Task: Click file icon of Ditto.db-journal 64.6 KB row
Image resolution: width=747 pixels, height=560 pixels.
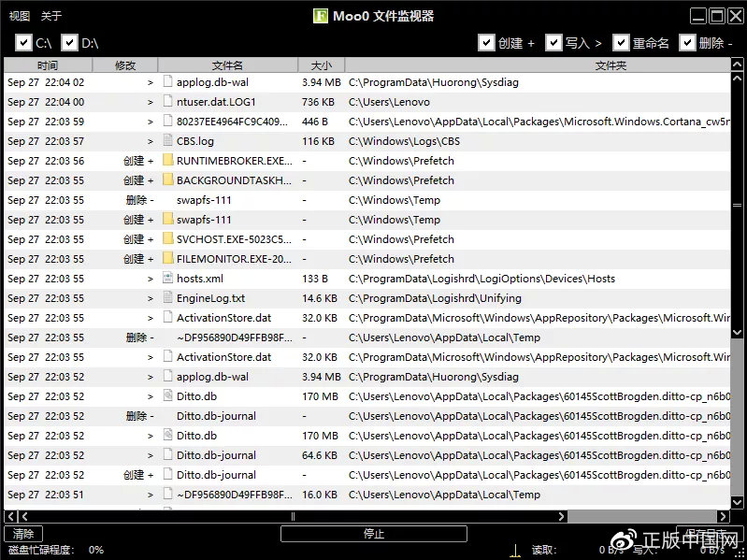Action: (167, 454)
